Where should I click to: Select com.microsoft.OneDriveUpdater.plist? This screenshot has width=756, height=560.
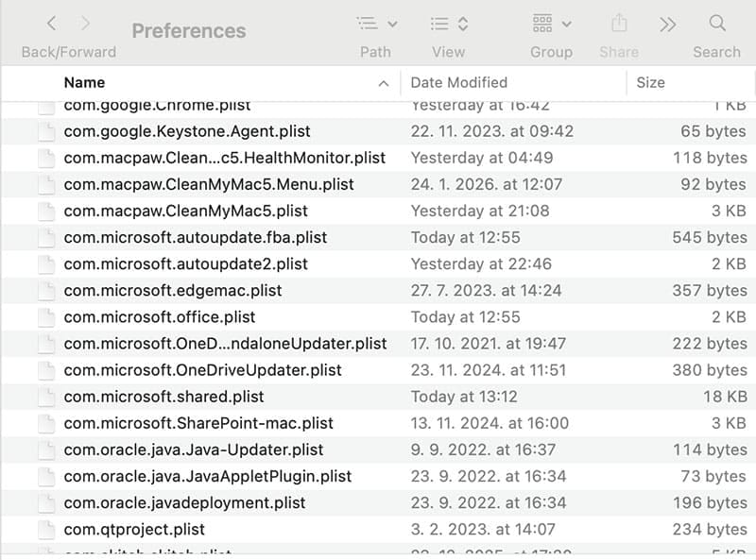(x=202, y=369)
